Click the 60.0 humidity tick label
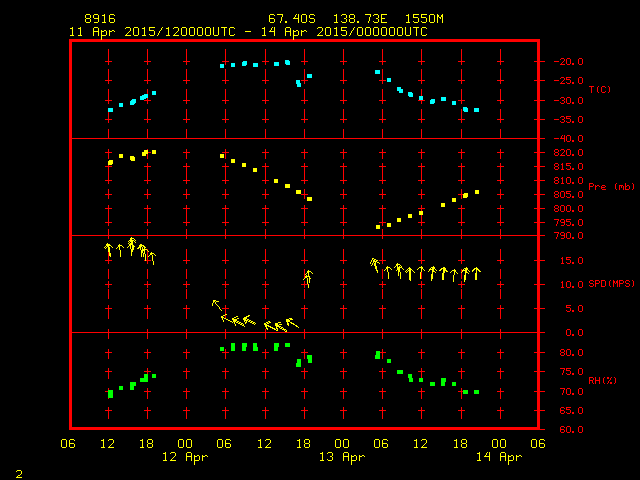 coord(571,430)
